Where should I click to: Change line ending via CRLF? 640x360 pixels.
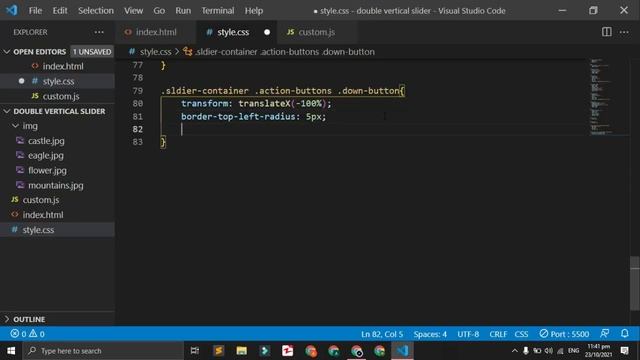[x=498, y=334]
